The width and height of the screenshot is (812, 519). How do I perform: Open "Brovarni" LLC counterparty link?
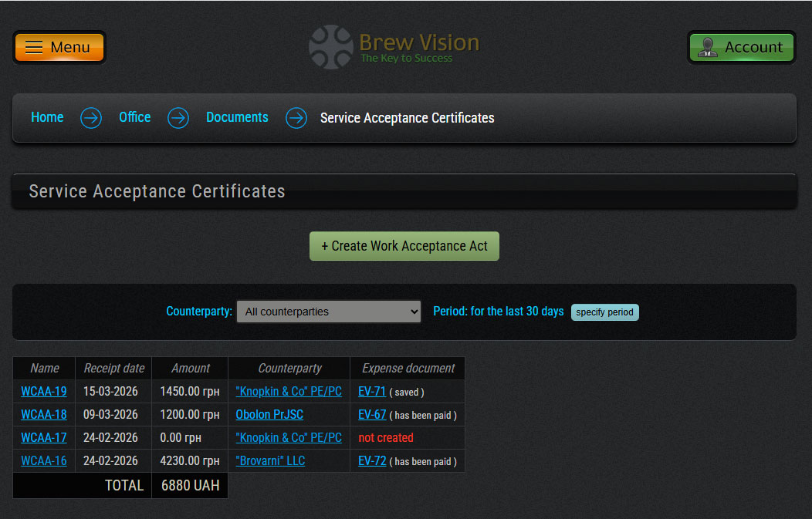point(270,461)
